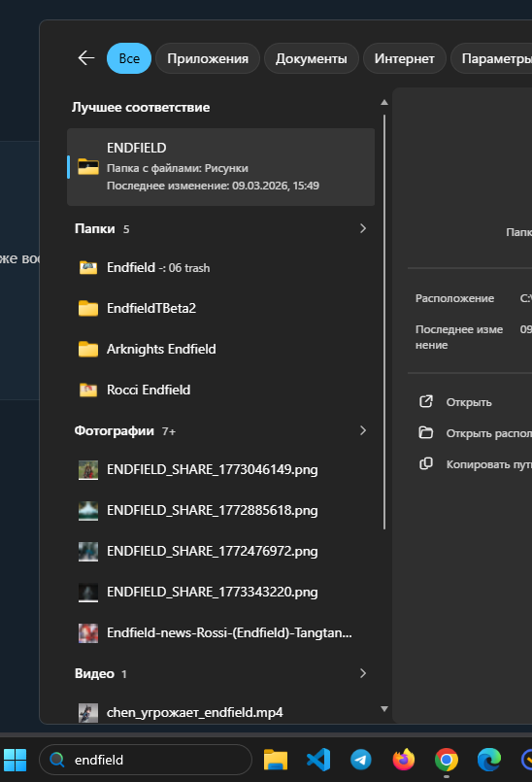Click the copy path icon
Image resolution: width=532 pixels, height=782 pixels.
coord(426,463)
